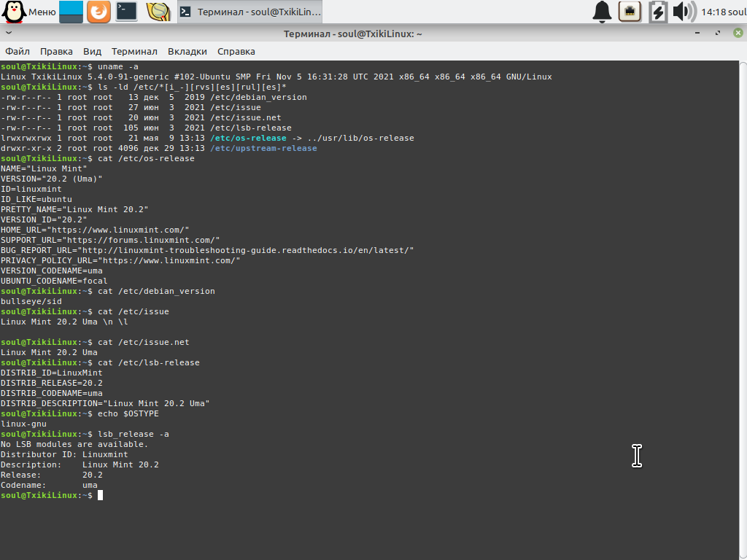Click the last prompt with cursor block
Viewport: 747px width, 560px height.
pyautogui.click(x=52, y=495)
